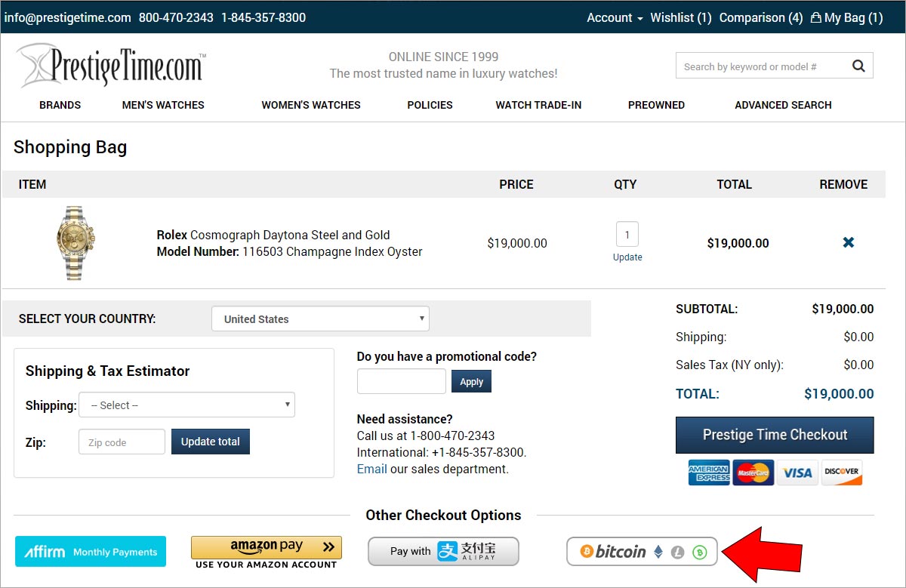906x588 pixels.
Task: Click the Update total button
Action: tap(211, 442)
